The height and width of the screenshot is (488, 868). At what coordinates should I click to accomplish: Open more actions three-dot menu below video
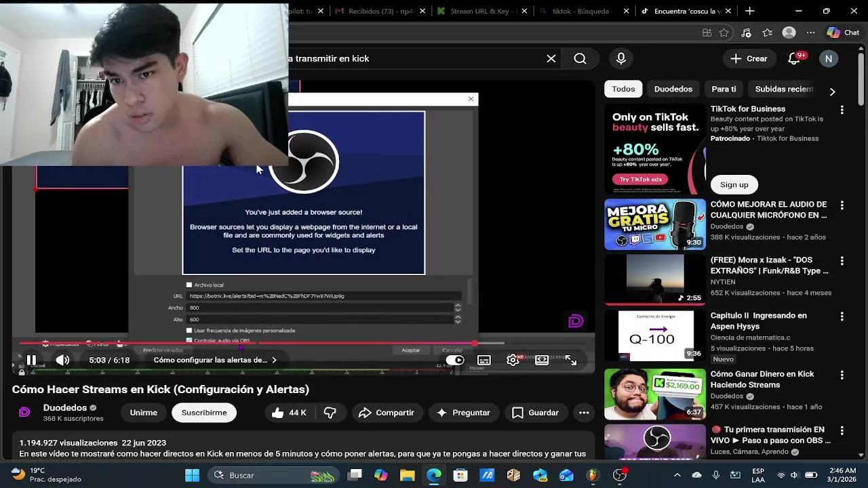pos(584,412)
